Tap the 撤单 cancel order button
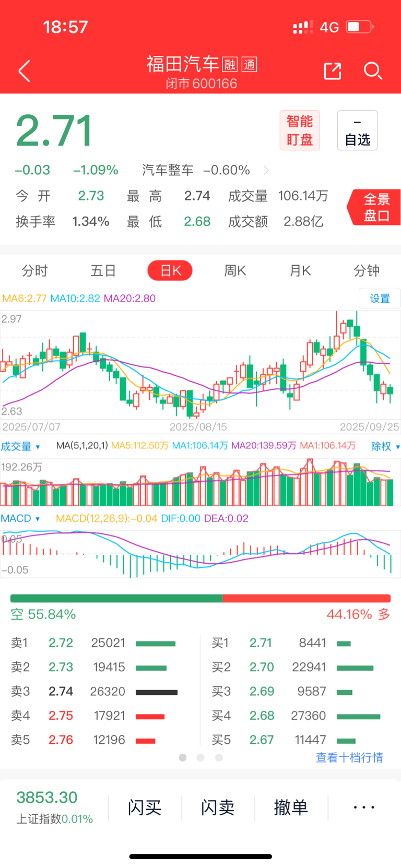 point(291,808)
